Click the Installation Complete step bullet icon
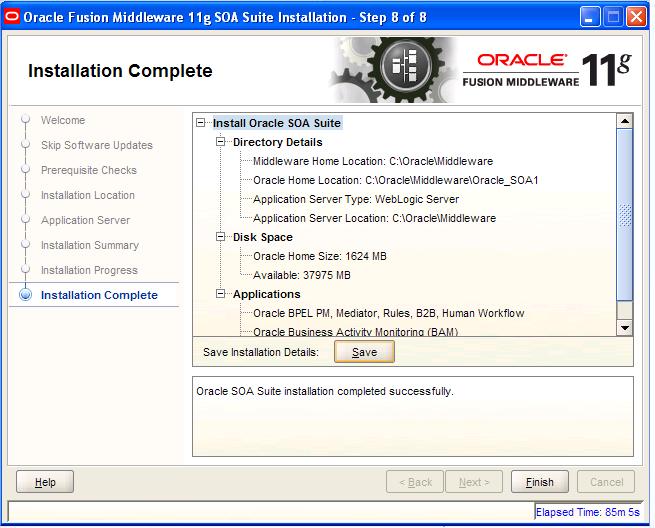 pos(25,295)
